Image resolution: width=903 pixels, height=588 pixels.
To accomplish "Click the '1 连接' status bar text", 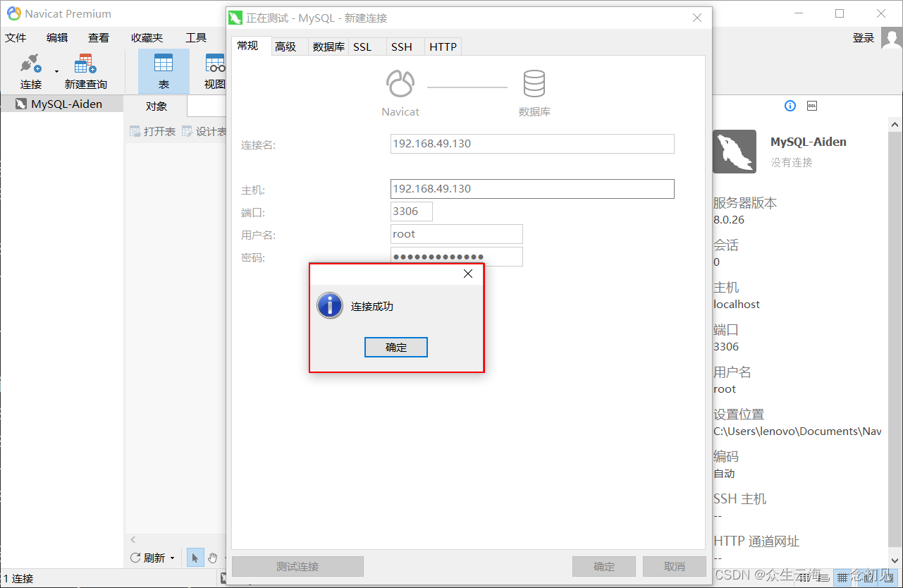I will [x=18, y=579].
